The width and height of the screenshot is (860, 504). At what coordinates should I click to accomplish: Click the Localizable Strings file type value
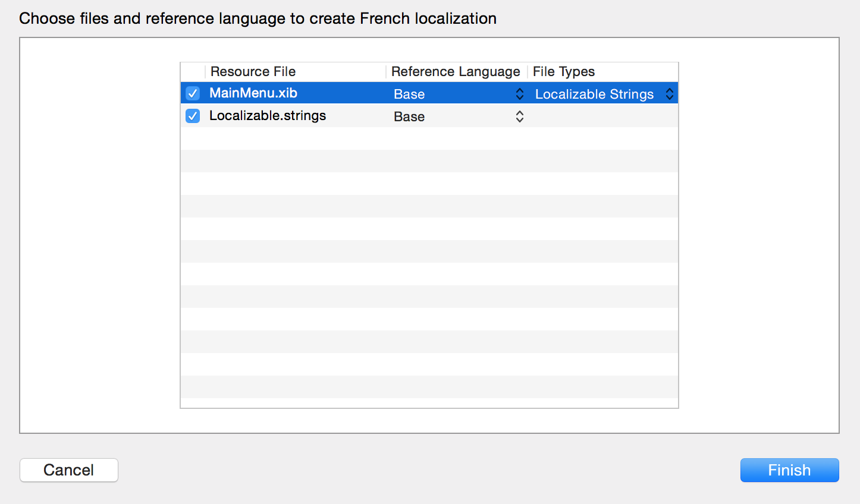coord(595,93)
